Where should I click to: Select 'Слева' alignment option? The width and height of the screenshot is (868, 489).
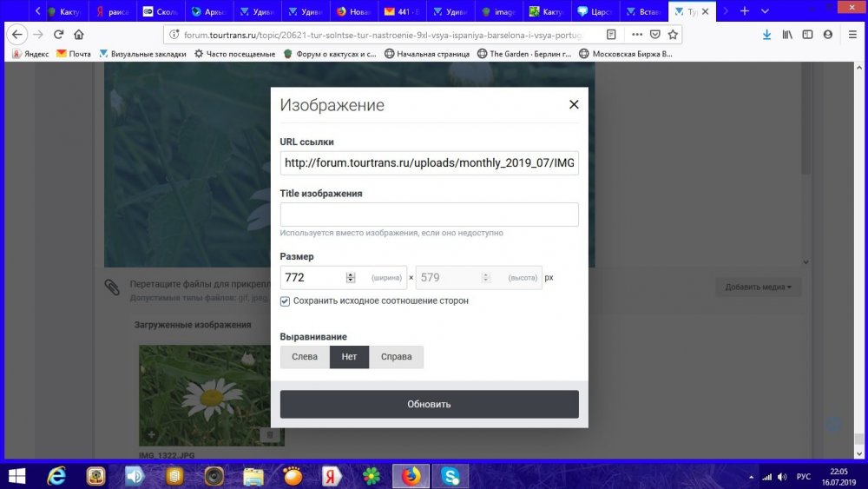[x=305, y=357]
